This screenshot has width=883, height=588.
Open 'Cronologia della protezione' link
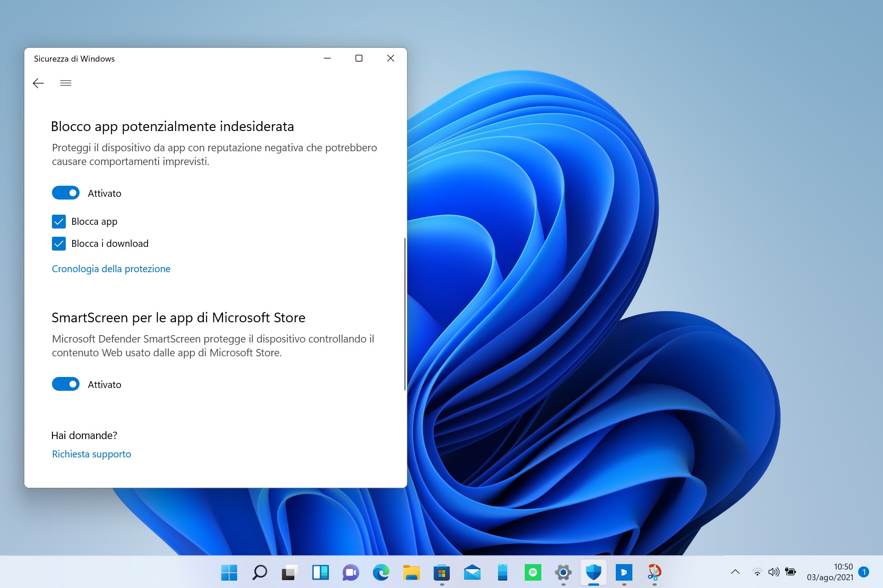(x=110, y=268)
